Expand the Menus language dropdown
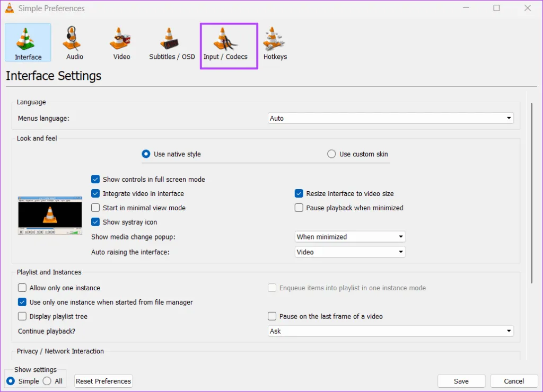Viewport: 543px width, 392px height. point(391,119)
